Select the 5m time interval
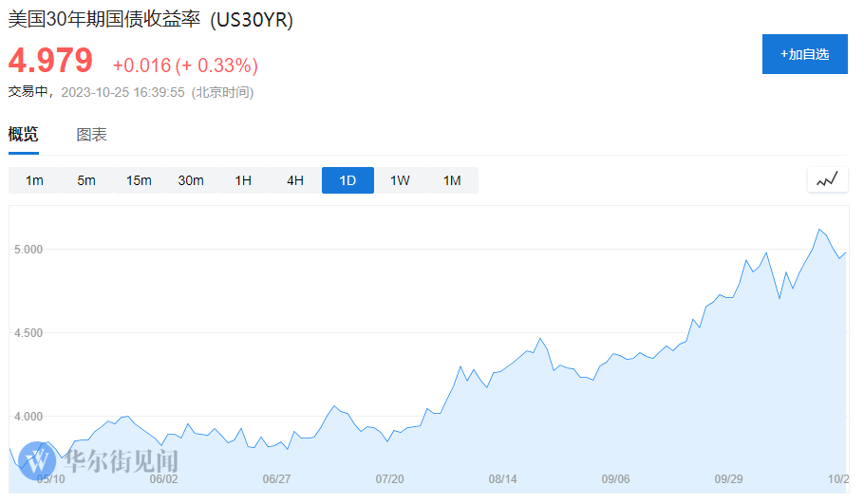The image size is (864, 504). pyautogui.click(x=86, y=180)
